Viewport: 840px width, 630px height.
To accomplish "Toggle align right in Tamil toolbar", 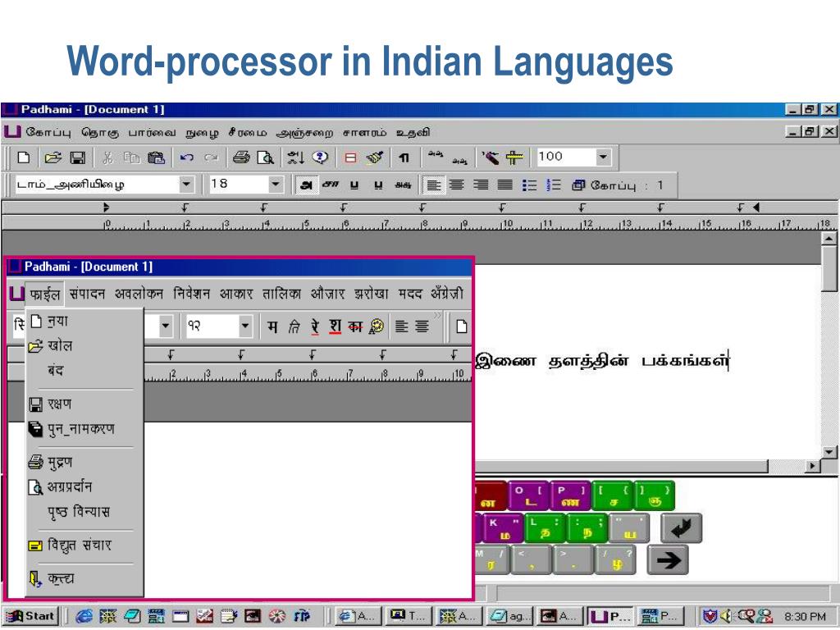I will (481, 185).
